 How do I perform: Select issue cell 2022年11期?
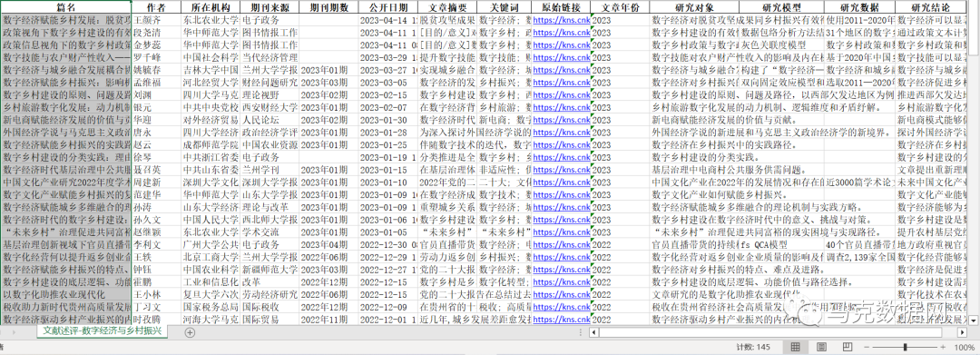coord(328,320)
